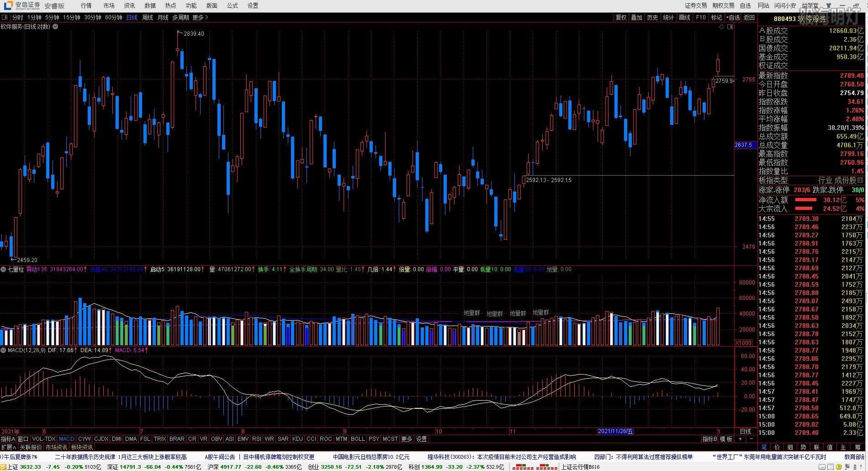
Task: Toggle the KDJ indicator
Action: 297,439
